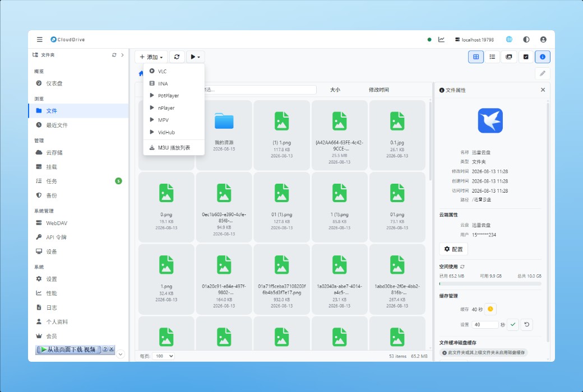Viewport: 583px width, 392px height.
Task: Click the filter input field
Action: click(x=260, y=90)
